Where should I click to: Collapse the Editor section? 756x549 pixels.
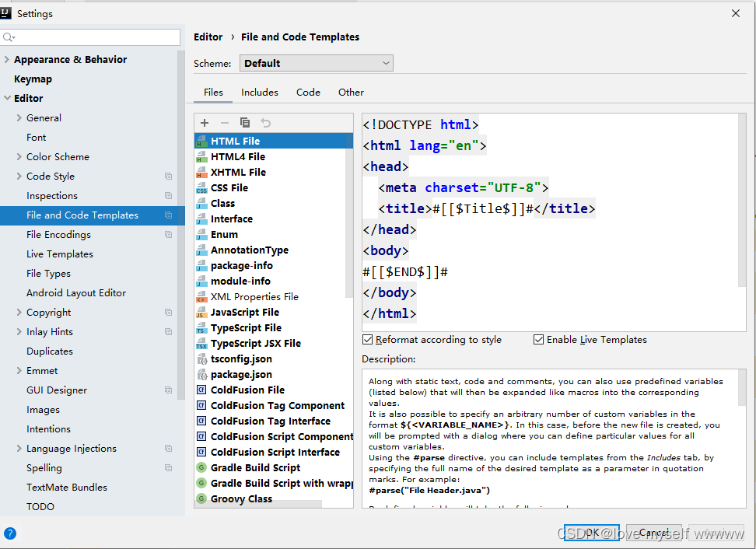pos(7,98)
